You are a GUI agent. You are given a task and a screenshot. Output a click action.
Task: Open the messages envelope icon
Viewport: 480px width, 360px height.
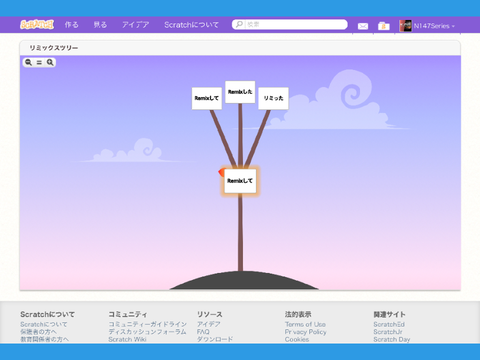pyautogui.click(x=363, y=26)
